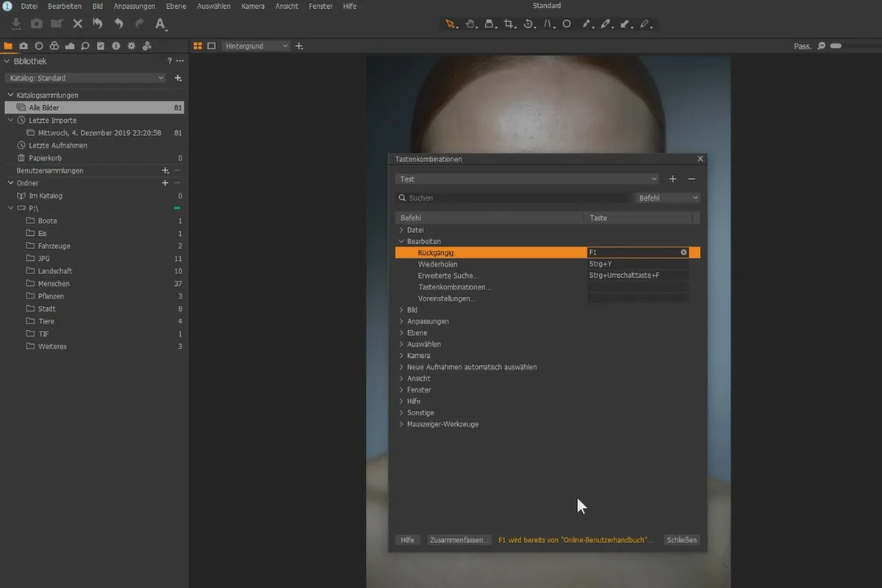The image size is (882, 588).
Task: Open the Kamera menu in menu bar
Action: click(253, 6)
